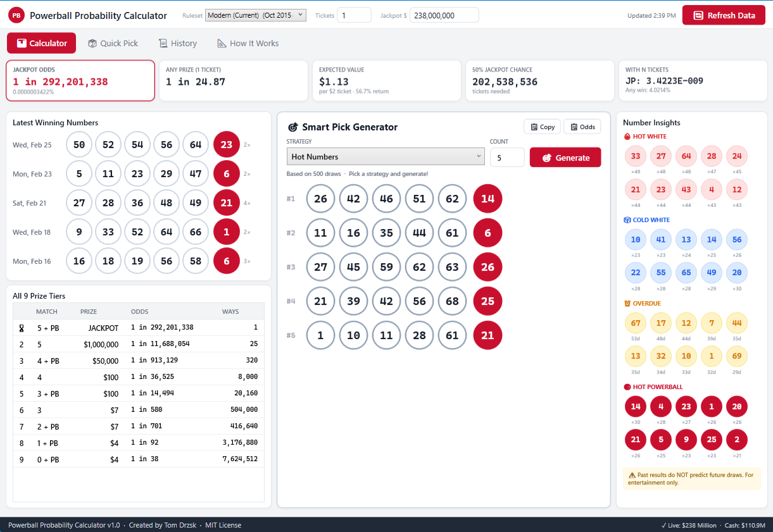Click the Jackpot amount input field
This screenshot has width=773, height=532.
pos(444,15)
